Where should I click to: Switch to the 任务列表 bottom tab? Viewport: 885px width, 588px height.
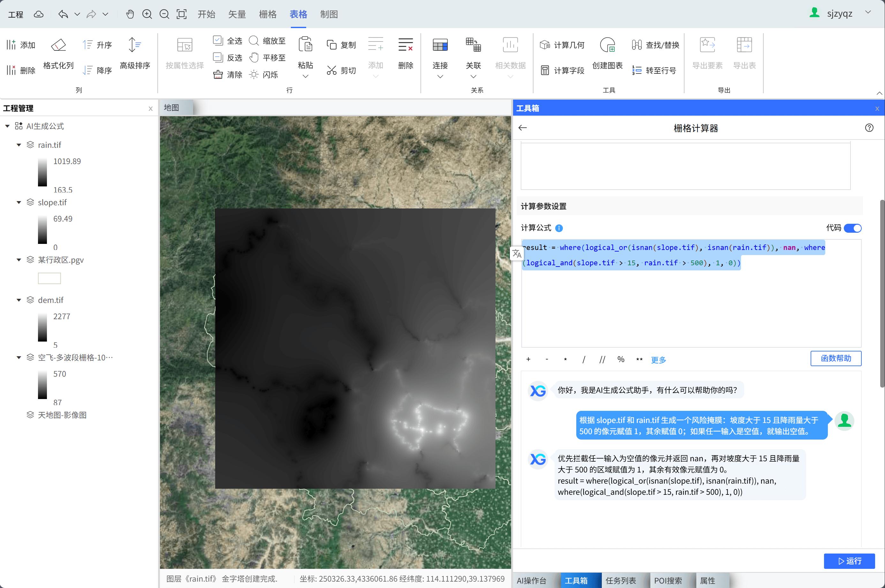[x=621, y=580]
